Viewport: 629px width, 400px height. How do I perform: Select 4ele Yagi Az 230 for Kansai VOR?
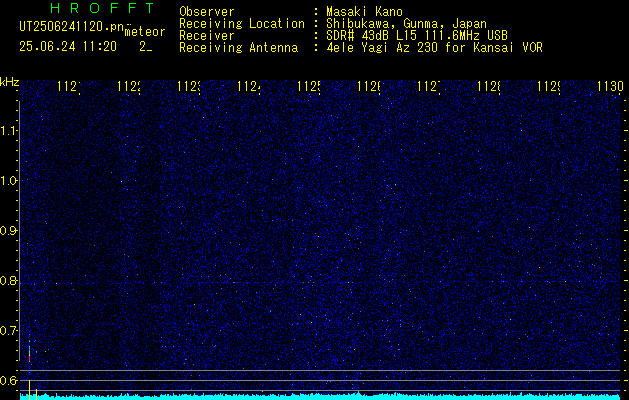434,48
